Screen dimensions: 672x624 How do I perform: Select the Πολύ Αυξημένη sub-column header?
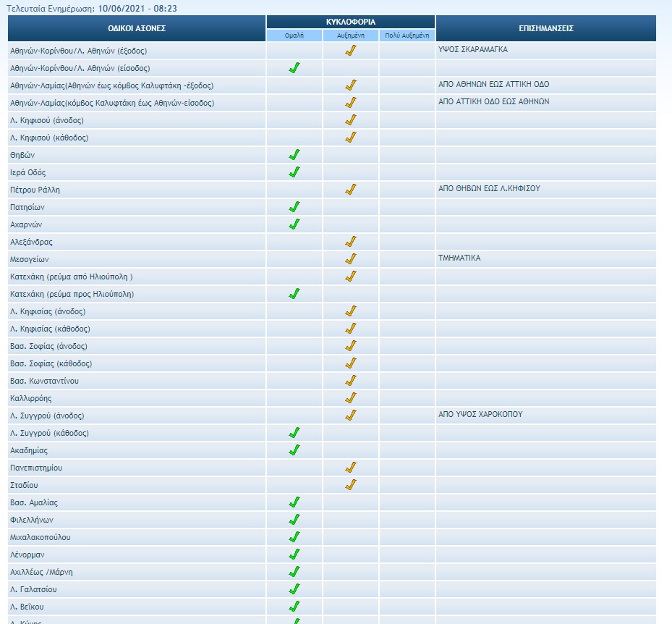407,35
